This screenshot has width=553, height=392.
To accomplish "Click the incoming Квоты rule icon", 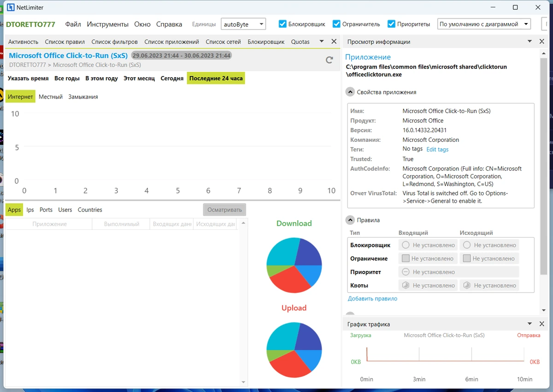I will (x=406, y=285).
